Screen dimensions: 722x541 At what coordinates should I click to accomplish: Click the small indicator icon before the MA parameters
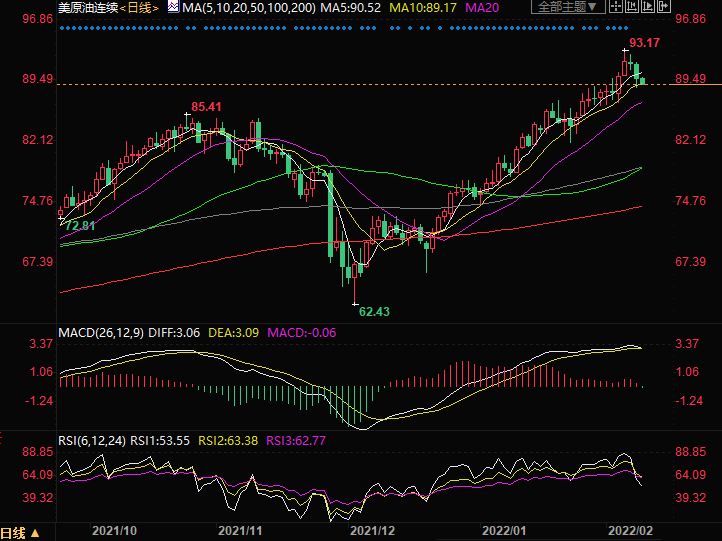pyautogui.click(x=172, y=7)
